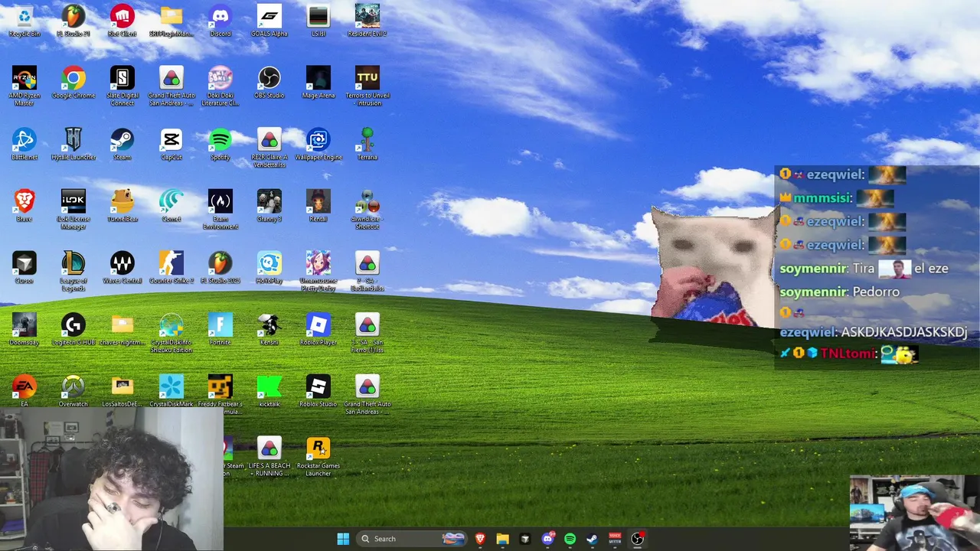Image resolution: width=980 pixels, height=551 pixels.
Task: Launch FL Studio 21 from the desktop
Action: (73, 21)
